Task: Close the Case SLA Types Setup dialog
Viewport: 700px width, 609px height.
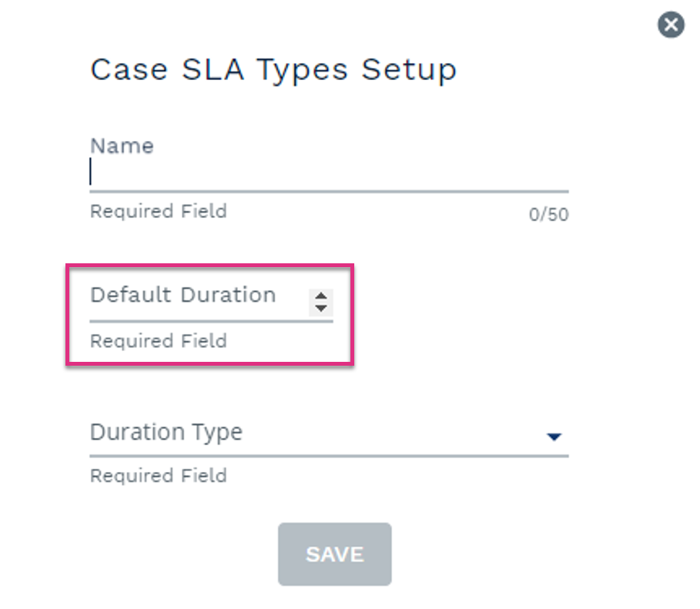Action: 671,25
